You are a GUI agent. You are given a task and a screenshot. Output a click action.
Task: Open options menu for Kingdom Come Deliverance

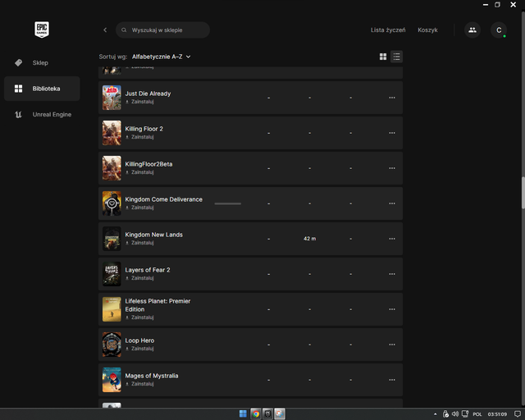click(x=392, y=203)
